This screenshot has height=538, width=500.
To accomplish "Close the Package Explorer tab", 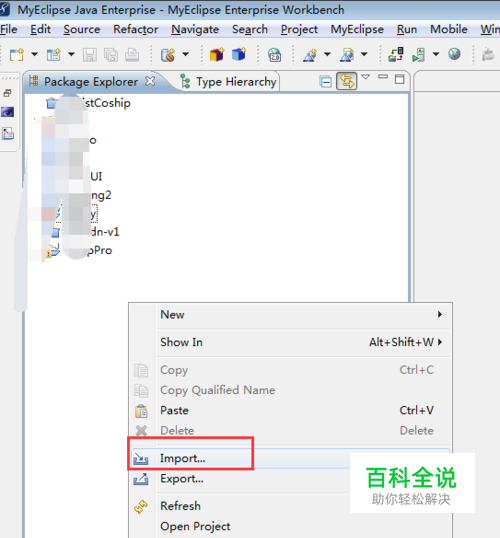I will 150,81.
